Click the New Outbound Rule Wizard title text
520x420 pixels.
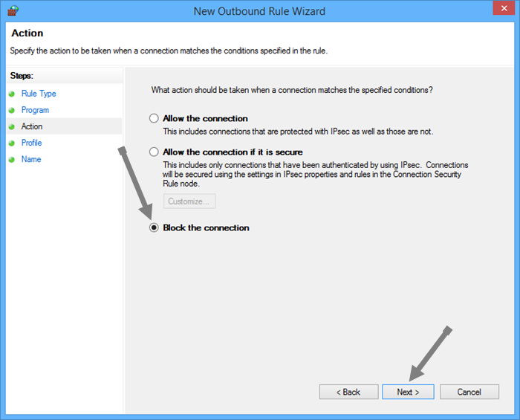coord(259,11)
